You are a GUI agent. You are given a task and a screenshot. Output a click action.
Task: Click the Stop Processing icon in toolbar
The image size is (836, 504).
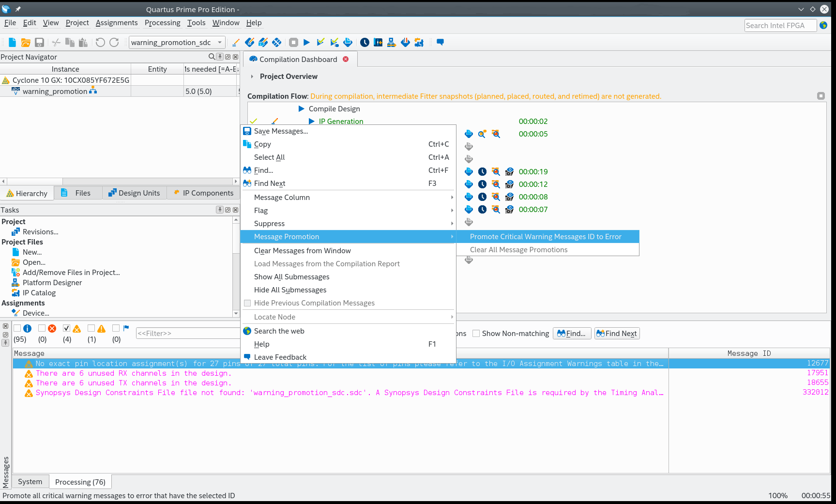[x=293, y=43]
